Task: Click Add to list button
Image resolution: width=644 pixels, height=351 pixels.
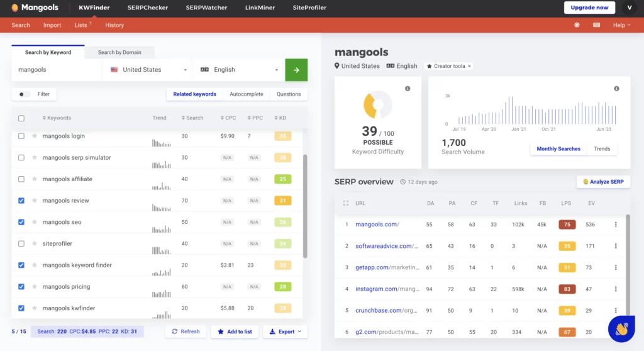Action: (235, 331)
